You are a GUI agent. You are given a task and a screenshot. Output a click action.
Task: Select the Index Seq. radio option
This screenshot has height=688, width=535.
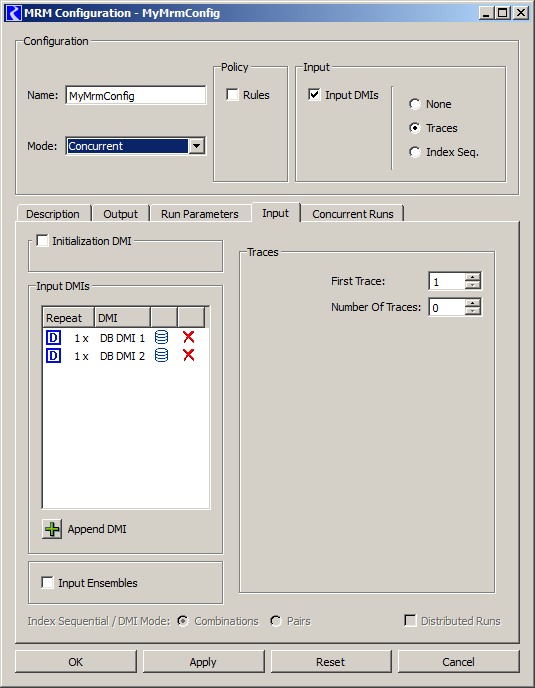tap(414, 152)
